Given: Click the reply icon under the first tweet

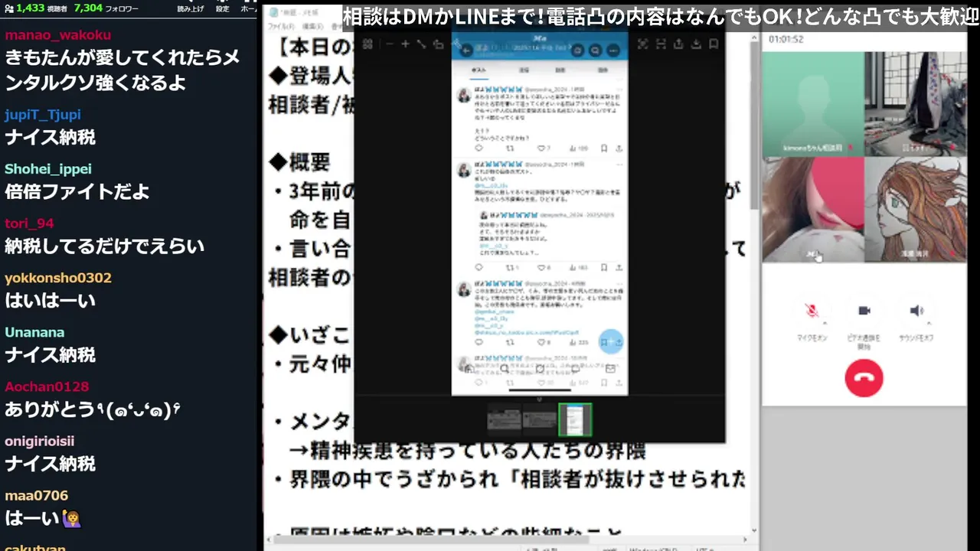Looking at the screenshot, I should (479, 148).
